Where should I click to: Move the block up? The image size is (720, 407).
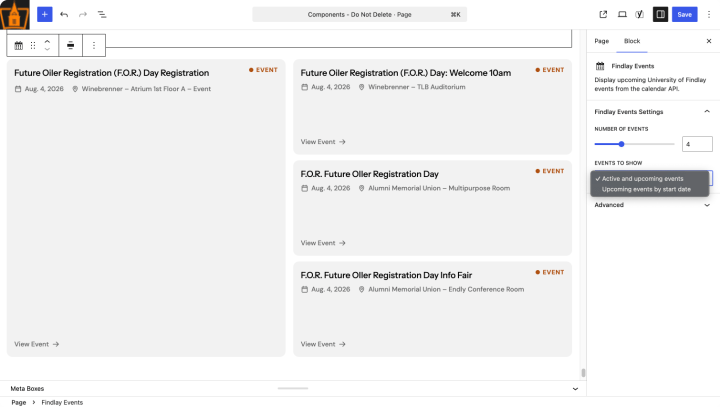47,41
